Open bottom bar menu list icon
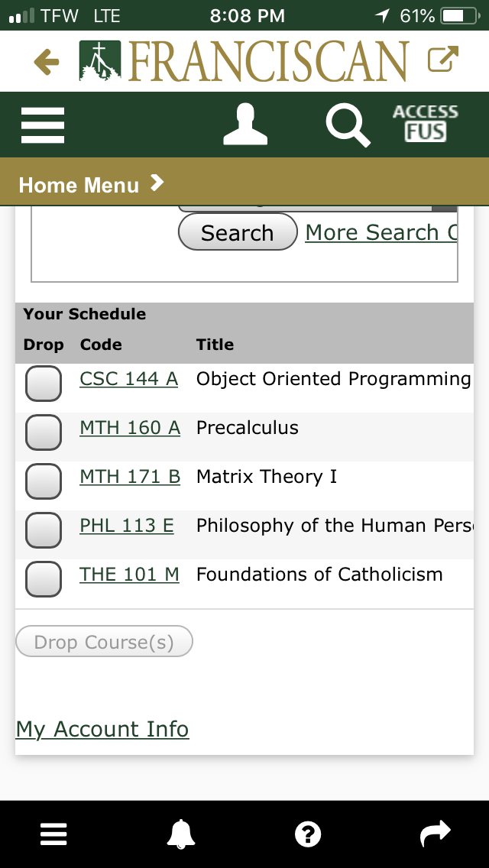Viewport: 489px width, 868px height. point(53,834)
